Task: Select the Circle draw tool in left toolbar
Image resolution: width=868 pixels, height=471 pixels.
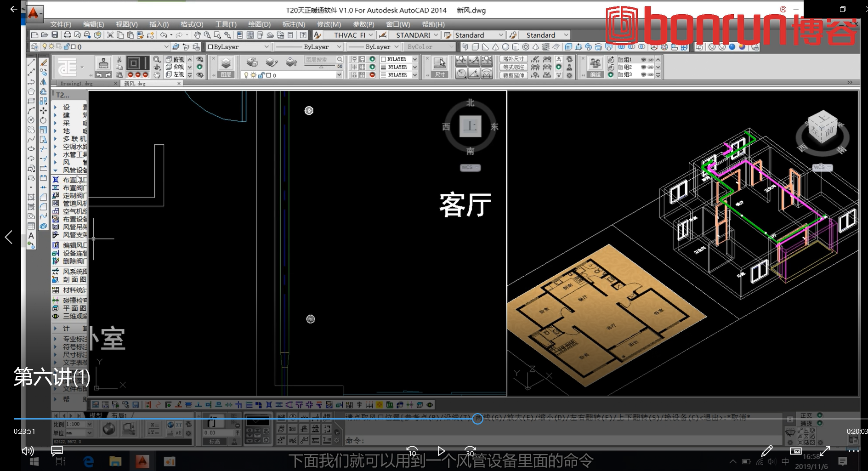Action: (x=31, y=120)
